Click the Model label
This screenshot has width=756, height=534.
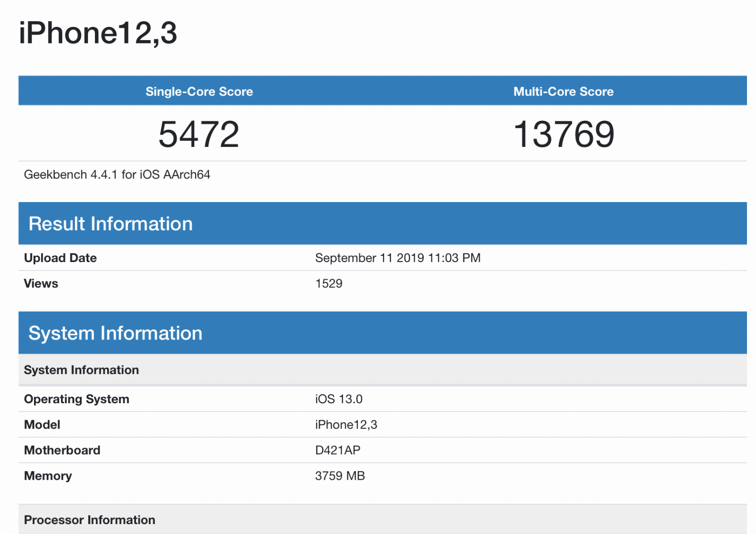(42, 424)
